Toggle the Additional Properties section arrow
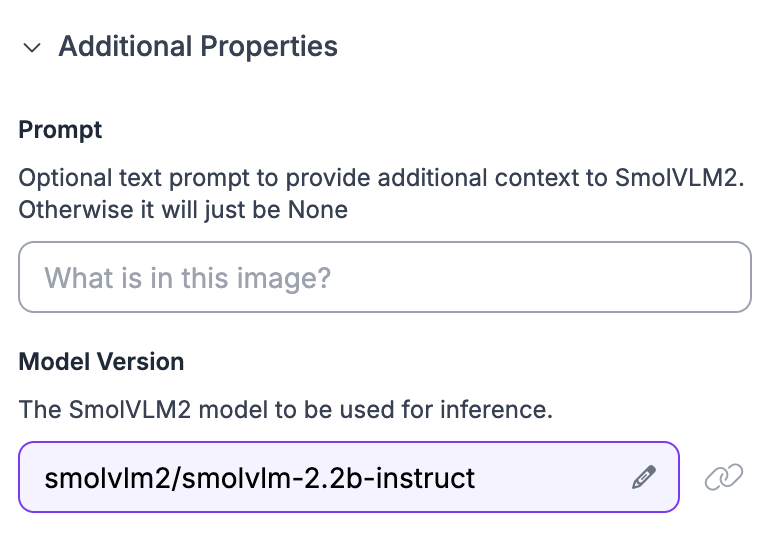Viewport: 772px width, 538px height. point(32,48)
